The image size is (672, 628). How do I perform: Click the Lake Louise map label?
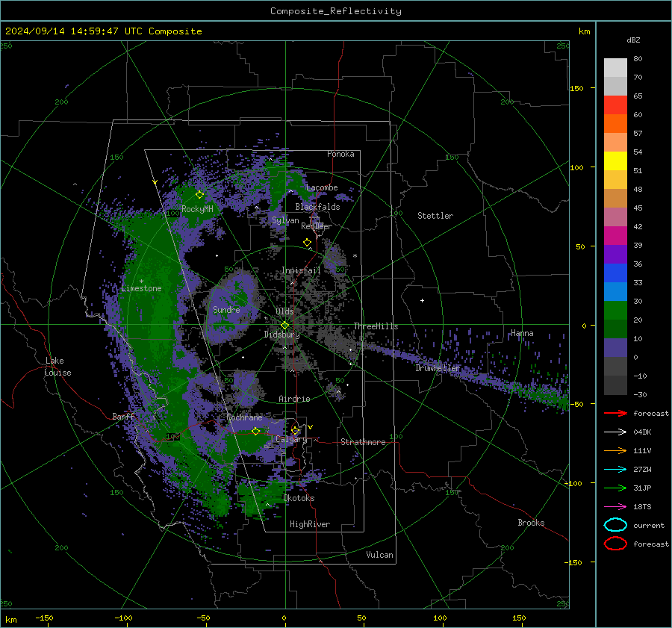pos(57,367)
